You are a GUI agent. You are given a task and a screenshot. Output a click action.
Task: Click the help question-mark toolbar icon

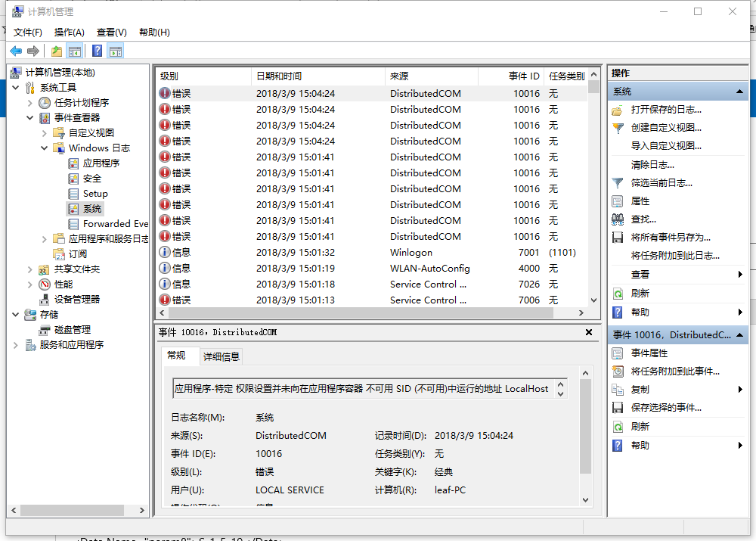coord(97,50)
